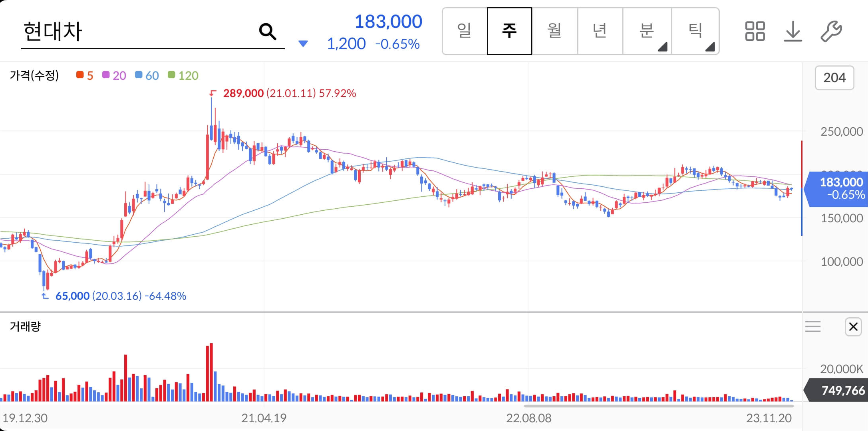Click the horizontal chart scrollbar
Viewport: 868px width, 431px height.
pyautogui.click(x=658, y=406)
